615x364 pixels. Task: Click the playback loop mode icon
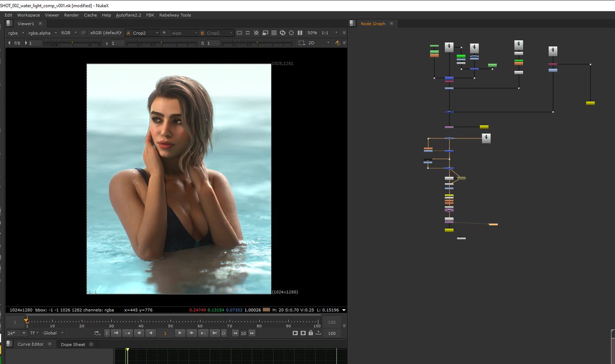[x=97, y=333]
